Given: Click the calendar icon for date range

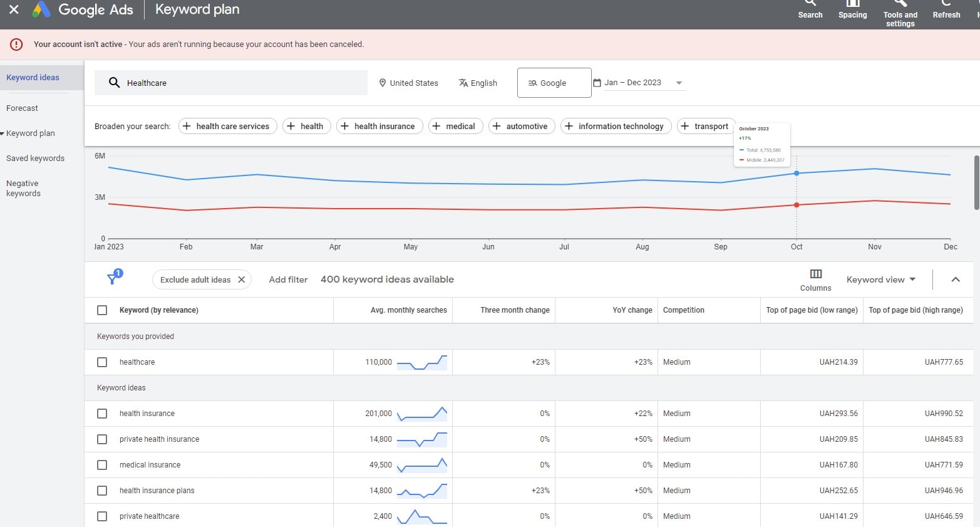Looking at the screenshot, I should [x=597, y=83].
